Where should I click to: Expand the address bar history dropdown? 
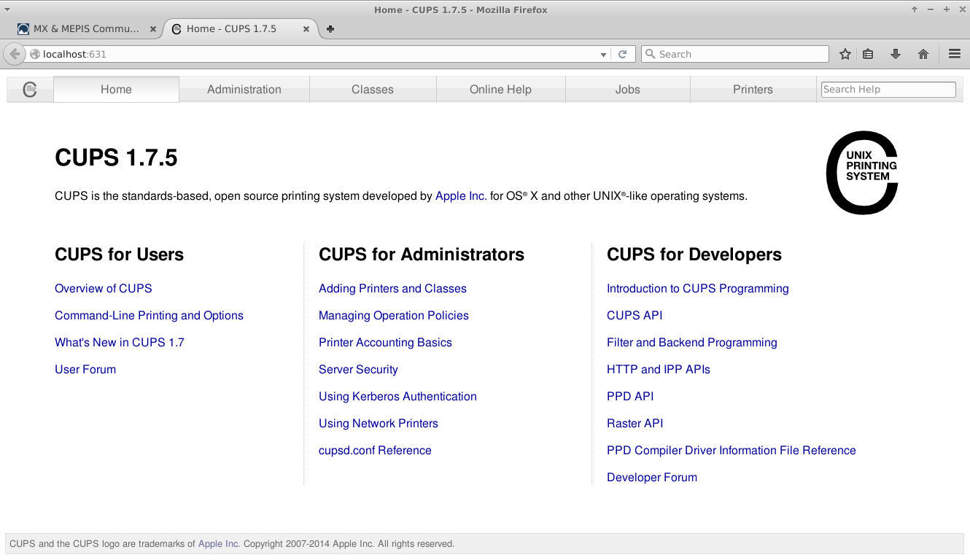click(603, 55)
